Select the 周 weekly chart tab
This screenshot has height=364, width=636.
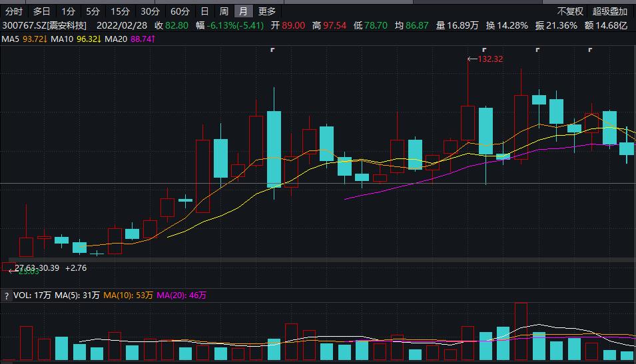click(224, 11)
